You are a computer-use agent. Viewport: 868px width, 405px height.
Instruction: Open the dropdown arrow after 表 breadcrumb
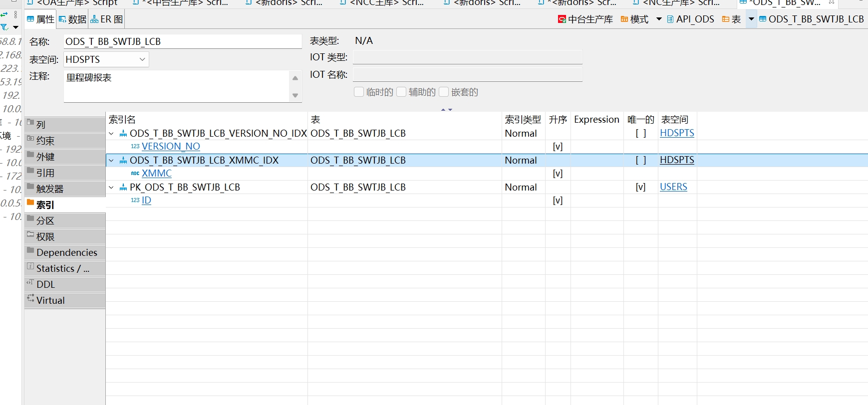coord(751,19)
